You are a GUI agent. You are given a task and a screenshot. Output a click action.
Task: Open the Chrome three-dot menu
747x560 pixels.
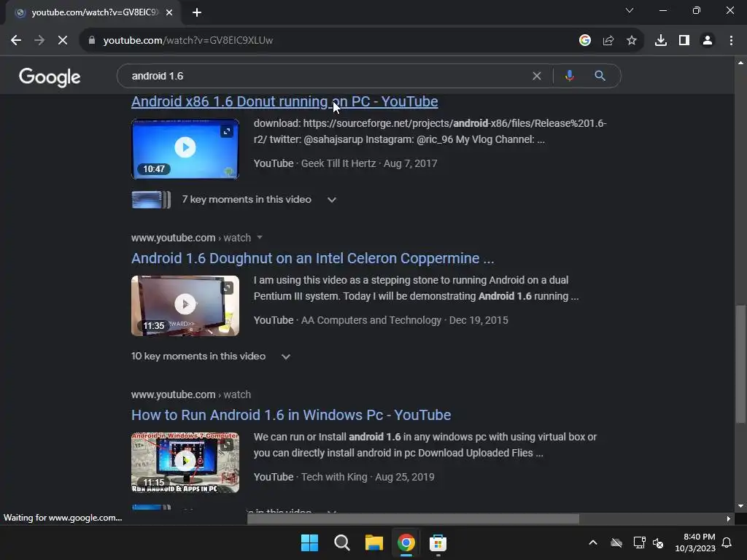pos(731,41)
